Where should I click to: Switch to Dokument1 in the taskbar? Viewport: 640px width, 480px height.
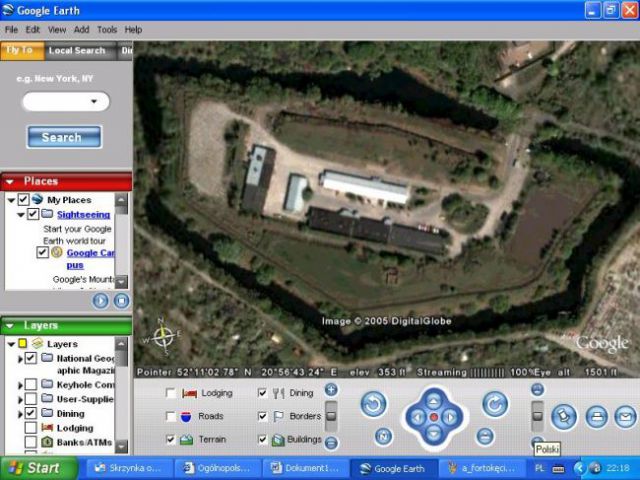click(x=306, y=468)
